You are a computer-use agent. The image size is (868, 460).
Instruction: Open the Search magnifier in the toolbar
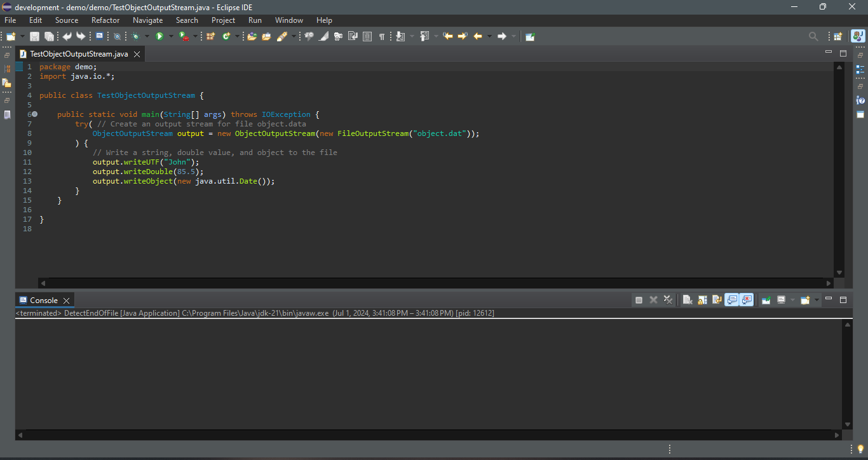813,36
